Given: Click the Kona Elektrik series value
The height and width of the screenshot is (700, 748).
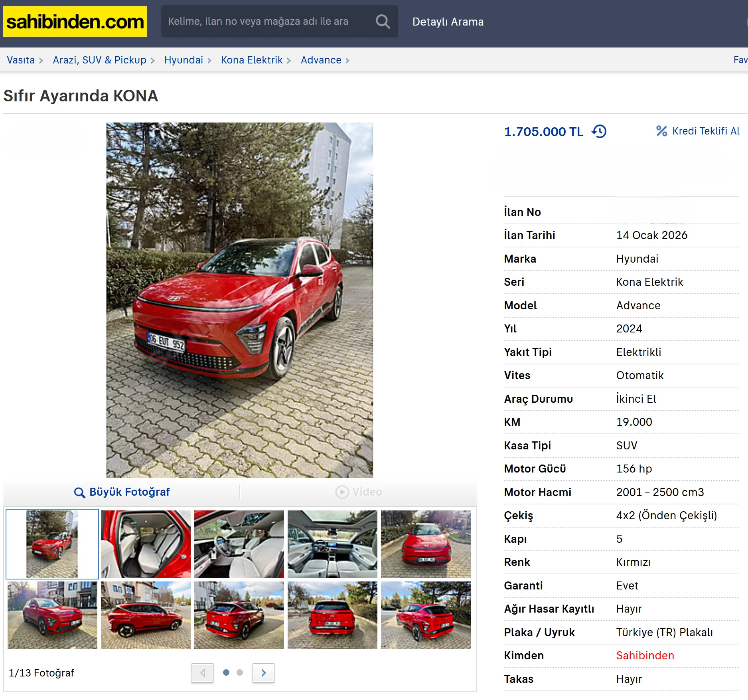Looking at the screenshot, I should click(x=649, y=282).
